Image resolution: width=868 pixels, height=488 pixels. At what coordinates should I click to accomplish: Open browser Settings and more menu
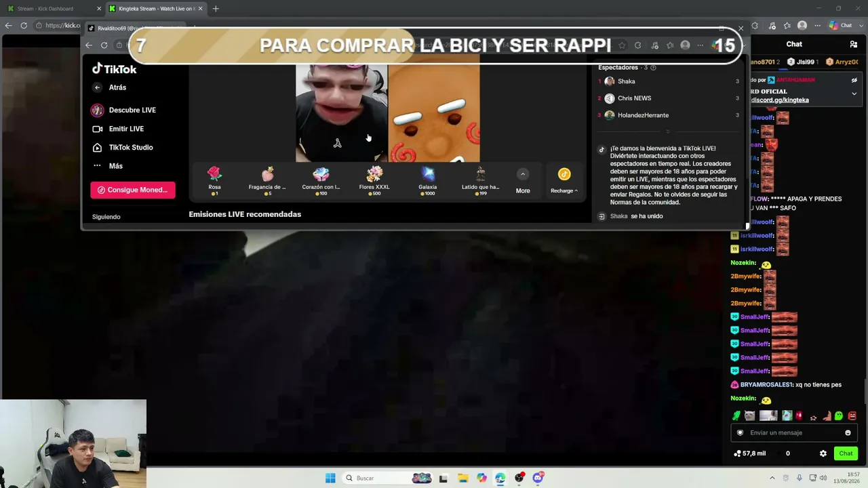[x=816, y=26]
